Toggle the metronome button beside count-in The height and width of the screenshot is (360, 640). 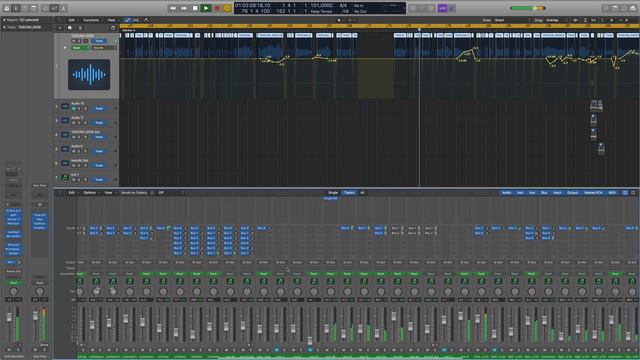[452, 8]
